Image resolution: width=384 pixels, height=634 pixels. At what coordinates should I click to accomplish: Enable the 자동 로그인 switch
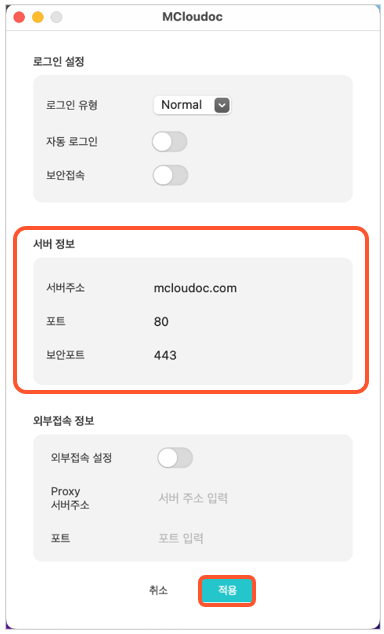[x=169, y=142]
